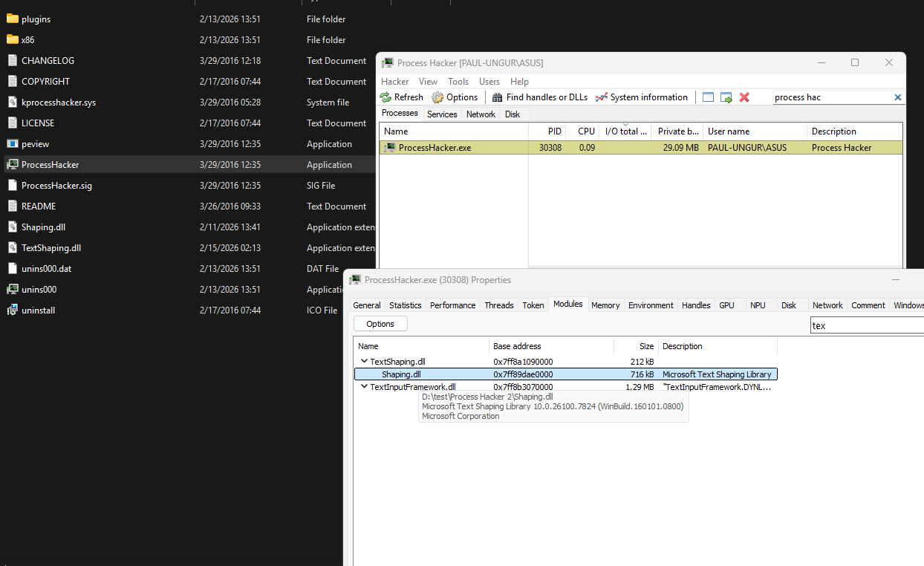This screenshot has height=566, width=924.
Task: Click the unins000 application icon
Action: coord(12,290)
